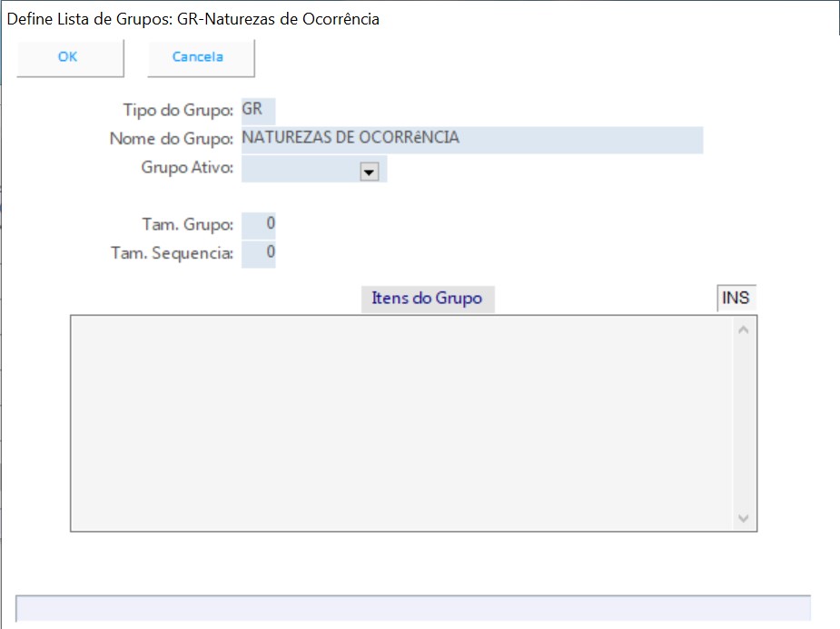Click the Tipo do Grupo label
The height and width of the screenshot is (629, 840).
click(x=178, y=111)
